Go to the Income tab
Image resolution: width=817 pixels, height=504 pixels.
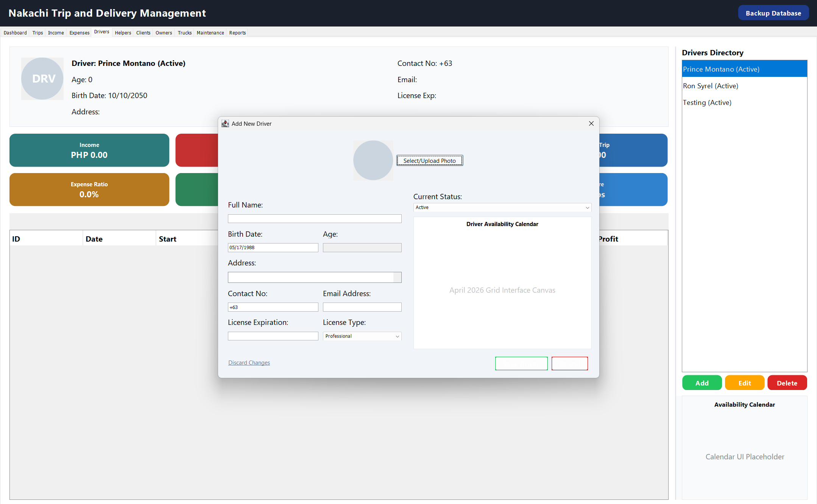pos(56,33)
